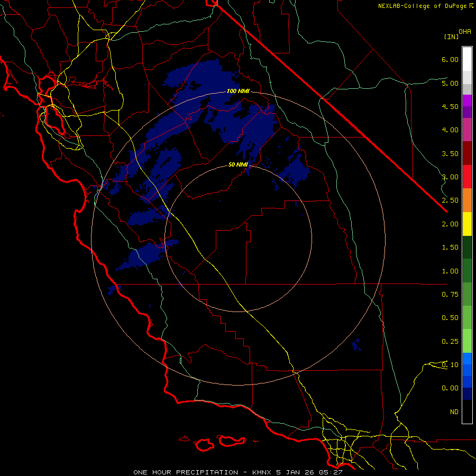Select the 4.50 legend value
This screenshot has height=476, width=476.
(450, 106)
